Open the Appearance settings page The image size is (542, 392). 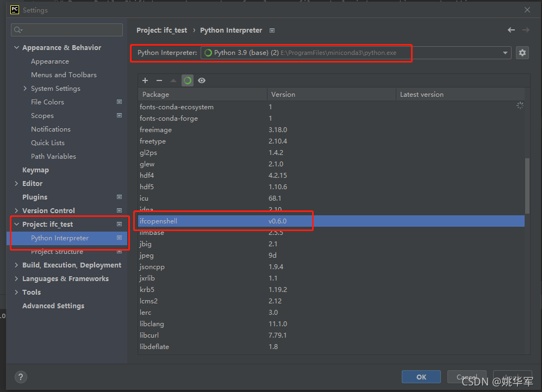click(x=50, y=61)
